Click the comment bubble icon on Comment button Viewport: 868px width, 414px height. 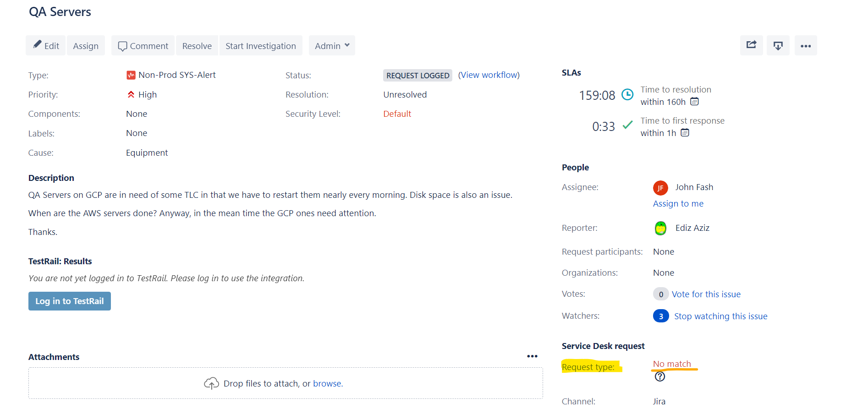tap(122, 46)
